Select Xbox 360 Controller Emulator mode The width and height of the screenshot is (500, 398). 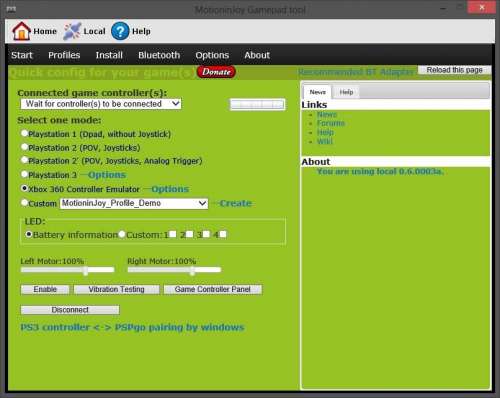click(x=24, y=188)
